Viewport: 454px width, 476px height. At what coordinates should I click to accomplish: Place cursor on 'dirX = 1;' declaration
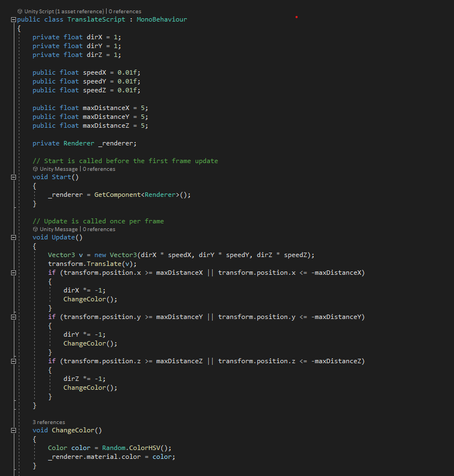click(104, 37)
